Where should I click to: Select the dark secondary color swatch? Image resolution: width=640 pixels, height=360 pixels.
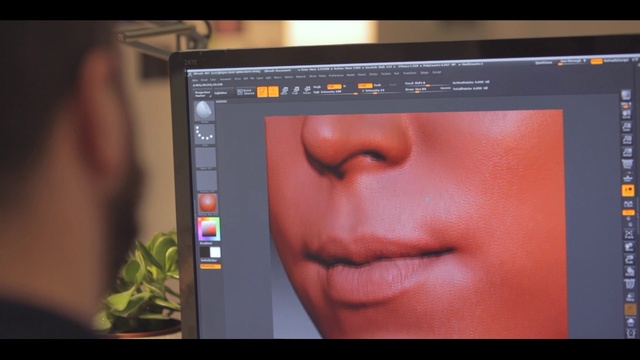pos(204,252)
